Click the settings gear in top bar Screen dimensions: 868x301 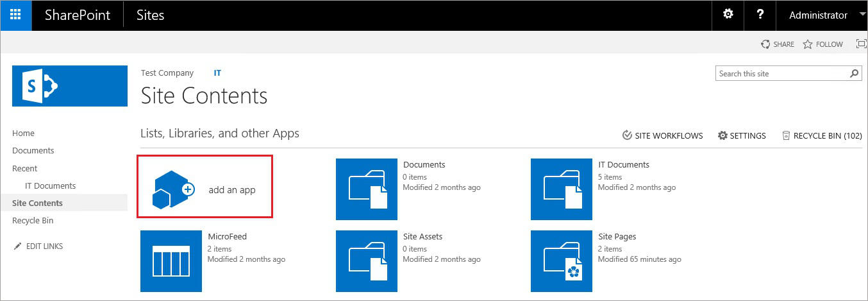click(728, 15)
